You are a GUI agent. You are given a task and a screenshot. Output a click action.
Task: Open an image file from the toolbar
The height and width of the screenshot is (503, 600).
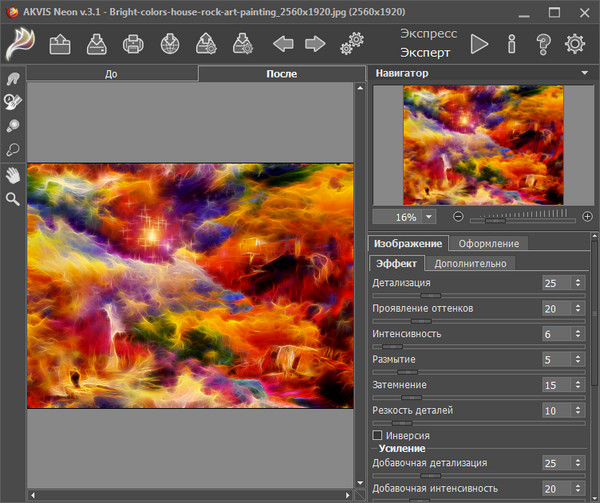(x=59, y=43)
